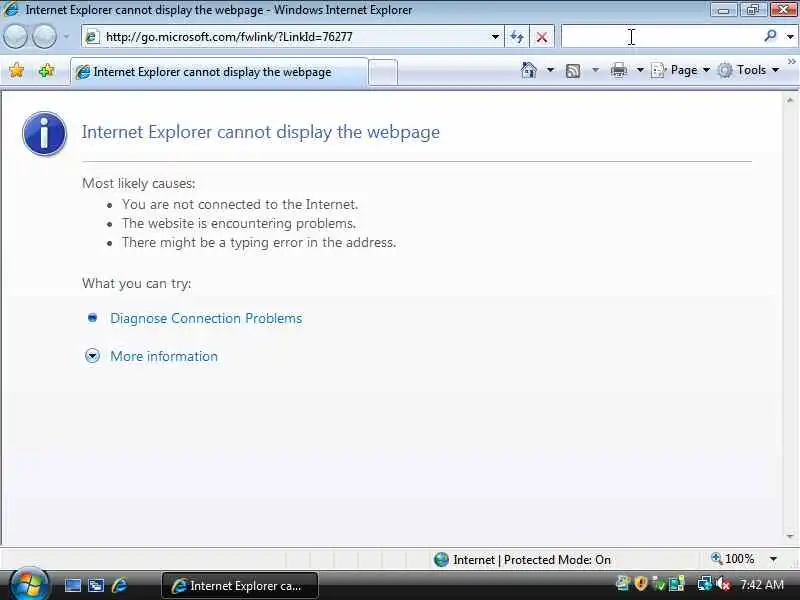The height and width of the screenshot is (600, 800).
Task: Click the Print toolbar icon
Action: pos(618,70)
